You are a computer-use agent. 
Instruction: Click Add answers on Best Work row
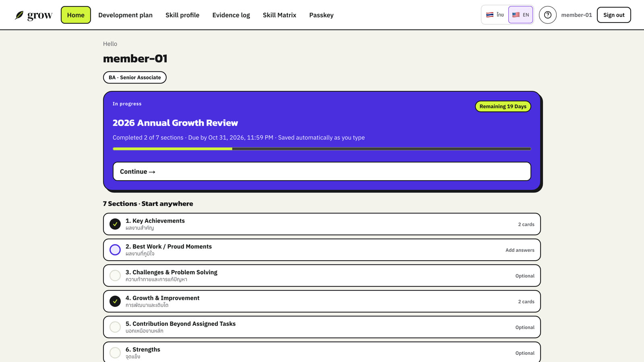(x=520, y=250)
